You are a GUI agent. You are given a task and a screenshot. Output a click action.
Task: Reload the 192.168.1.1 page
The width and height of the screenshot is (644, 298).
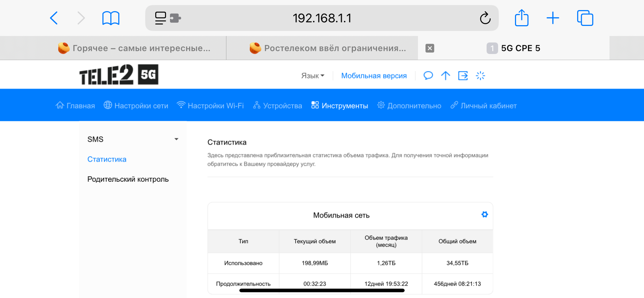click(485, 18)
